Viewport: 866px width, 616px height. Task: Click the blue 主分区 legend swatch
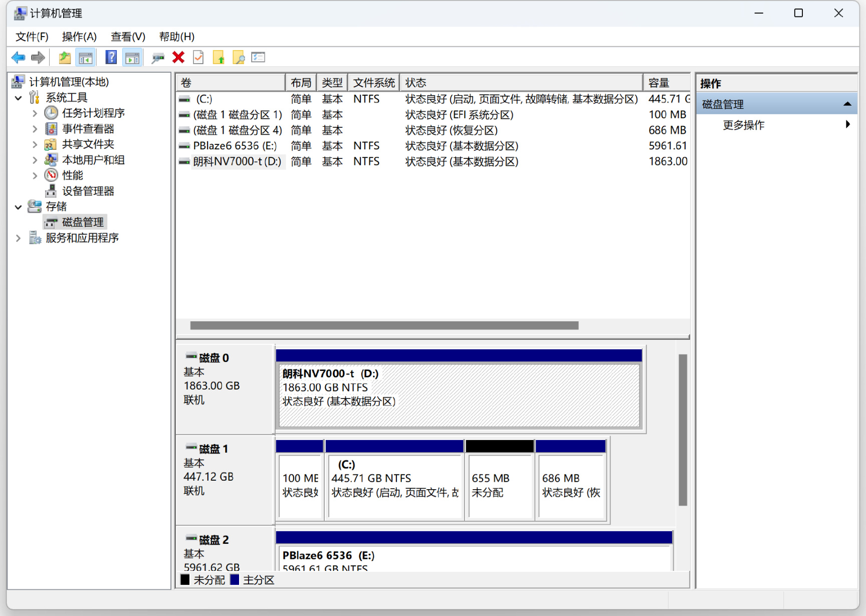tap(235, 580)
